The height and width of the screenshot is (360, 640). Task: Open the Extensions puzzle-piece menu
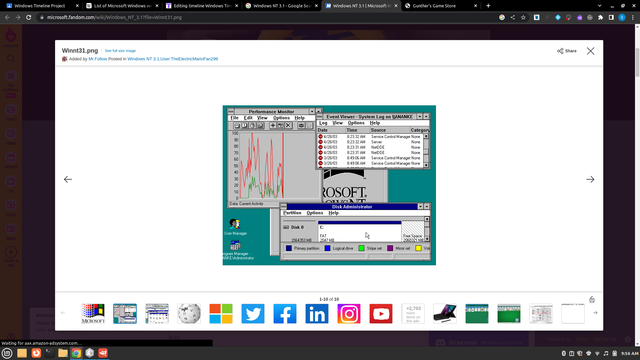click(600, 17)
